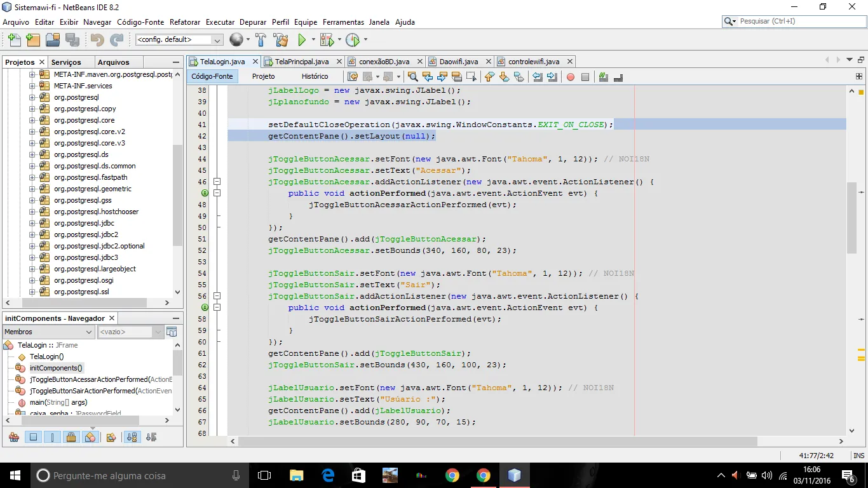Expand the org.postgresql.jdbc package node
Image resolution: width=868 pixels, height=488 pixels.
(32, 224)
